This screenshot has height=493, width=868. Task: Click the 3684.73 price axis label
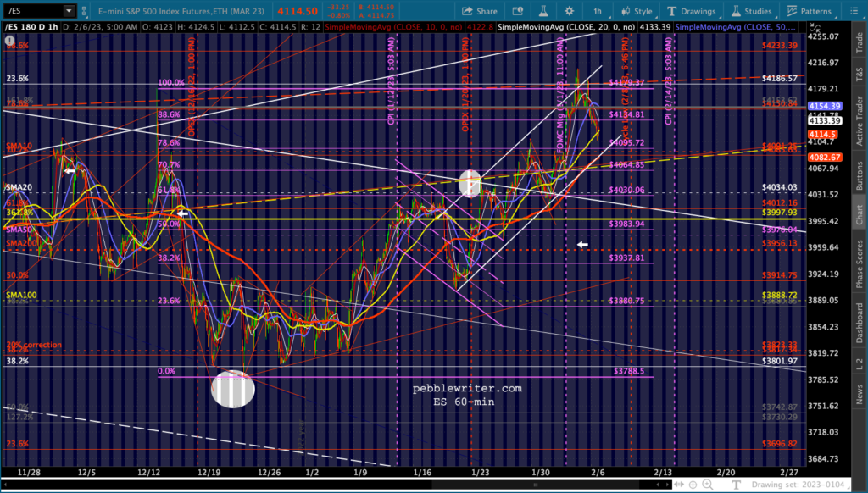tap(824, 459)
